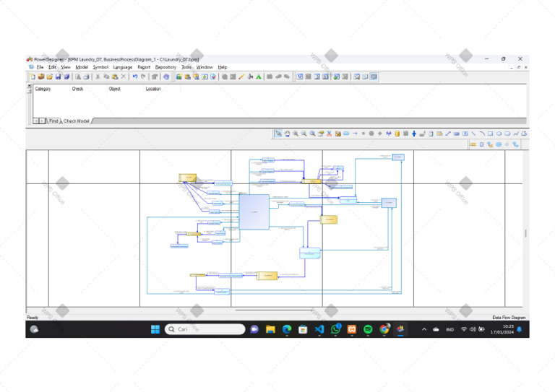Select the Rectangle shape tool
This screenshot has width=555, height=392.
(x=490, y=134)
